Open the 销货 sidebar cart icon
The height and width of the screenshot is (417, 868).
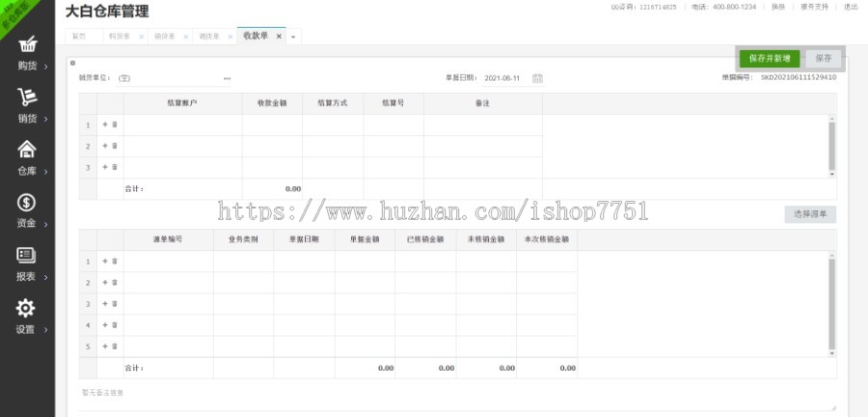27,97
